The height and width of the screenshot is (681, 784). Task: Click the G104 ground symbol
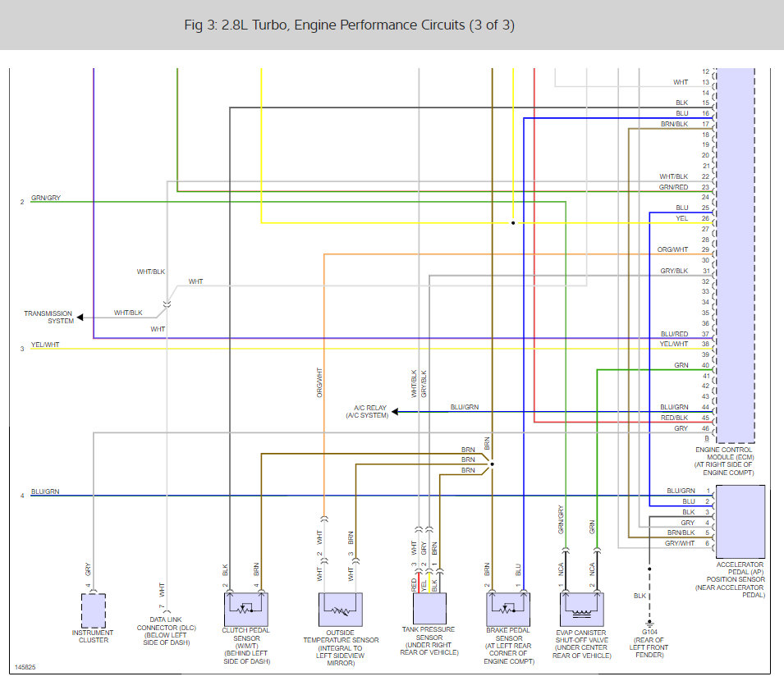pos(649,624)
